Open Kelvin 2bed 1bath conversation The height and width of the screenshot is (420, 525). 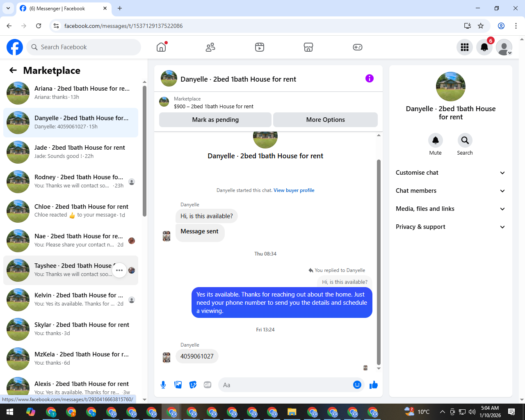[71, 300]
